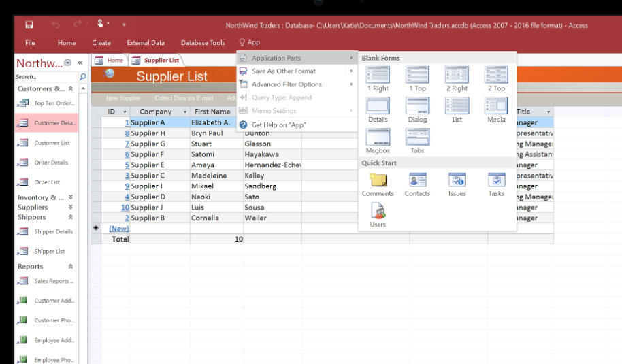Collapse the Customers & Orders group

pyautogui.click(x=71, y=89)
